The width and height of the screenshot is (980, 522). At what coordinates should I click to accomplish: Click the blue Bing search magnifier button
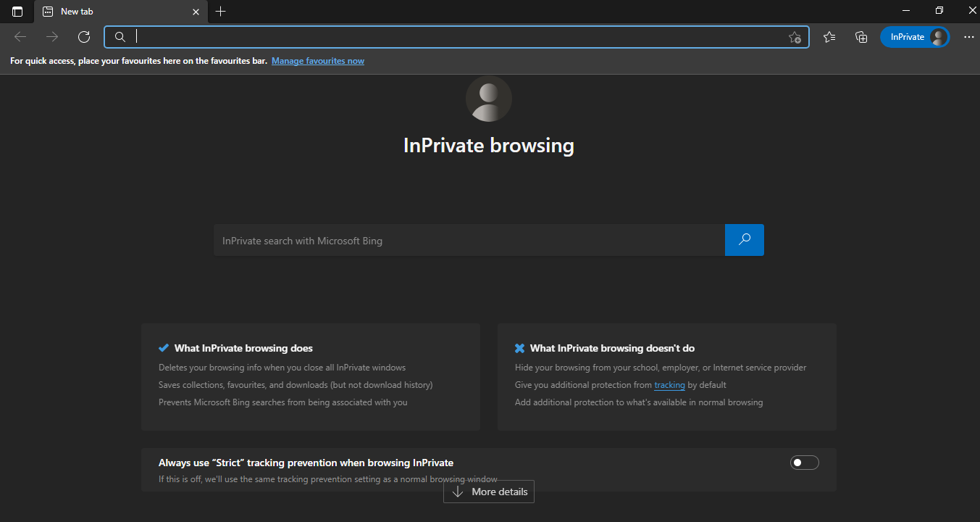(x=744, y=240)
